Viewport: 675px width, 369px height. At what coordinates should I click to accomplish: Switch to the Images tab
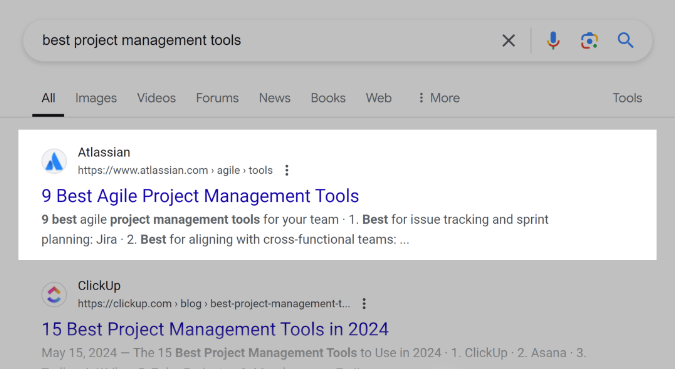[x=96, y=98]
